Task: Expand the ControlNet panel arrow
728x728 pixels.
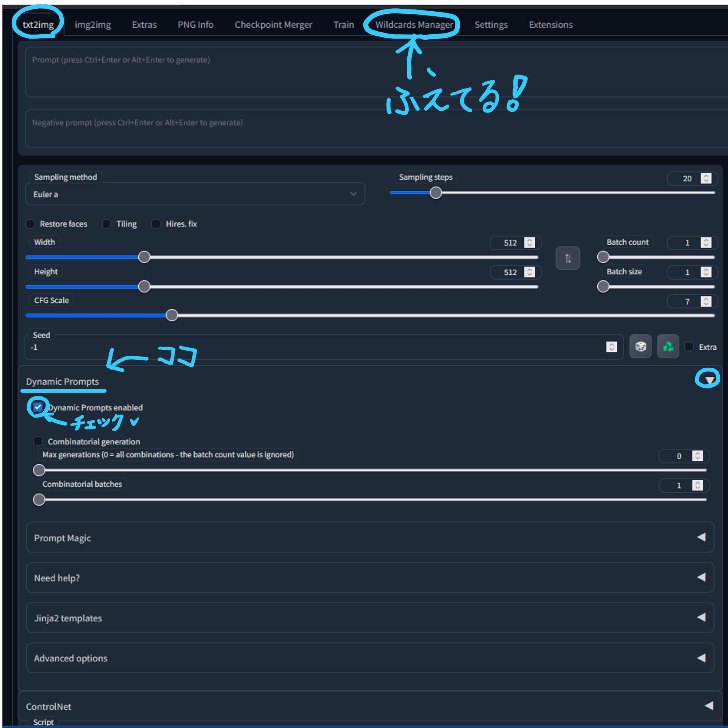Action: click(708, 706)
